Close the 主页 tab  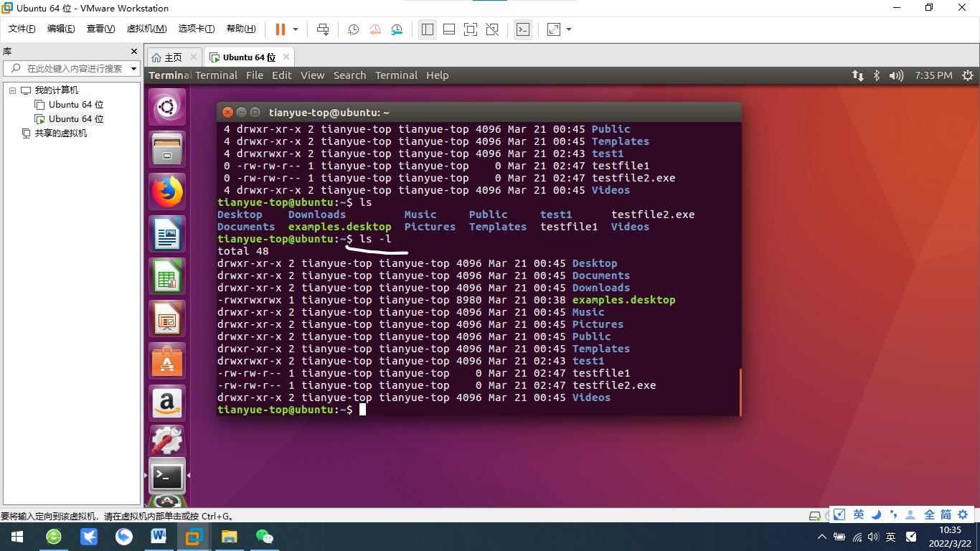194,57
